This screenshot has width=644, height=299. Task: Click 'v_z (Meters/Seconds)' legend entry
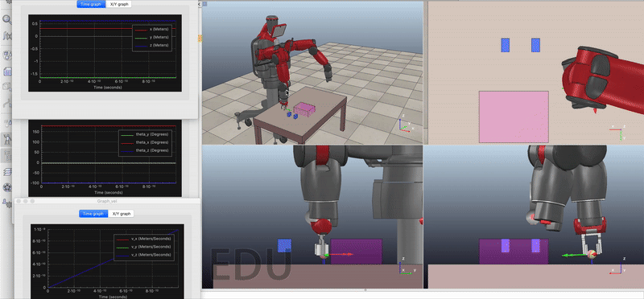click(x=144, y=255)
